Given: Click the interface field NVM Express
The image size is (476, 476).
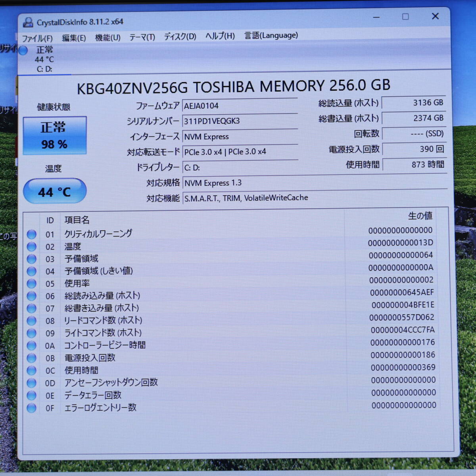Looking at the screenshot, I should 240,136.
